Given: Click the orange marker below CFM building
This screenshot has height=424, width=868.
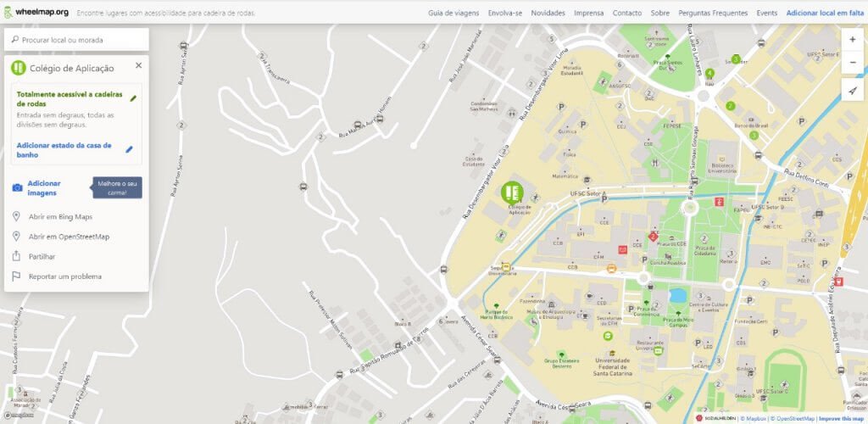Looking at the screenshot, I should click(612, 269).
